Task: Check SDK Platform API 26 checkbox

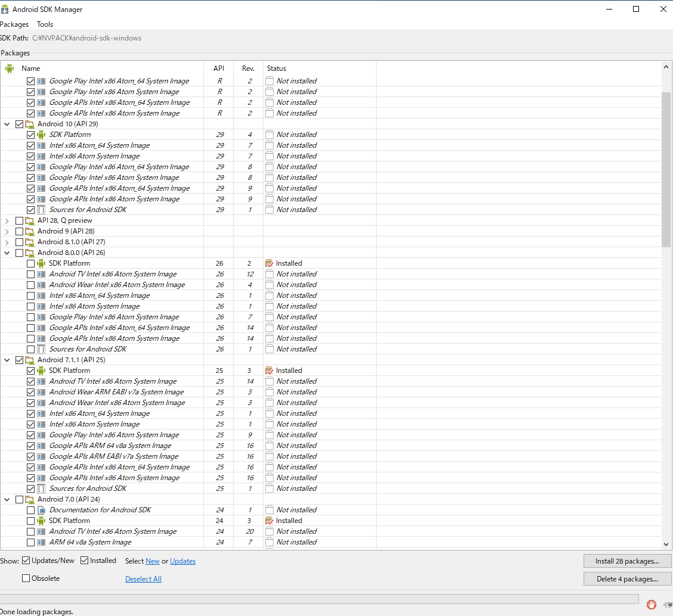Action: pyautogui.click(x=30, y=263)
